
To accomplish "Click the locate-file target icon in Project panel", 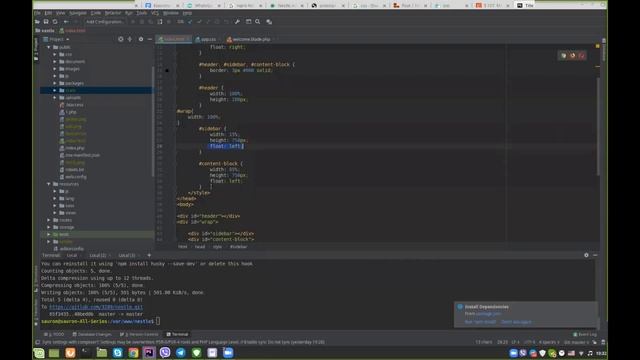I will tap(120, 39).
